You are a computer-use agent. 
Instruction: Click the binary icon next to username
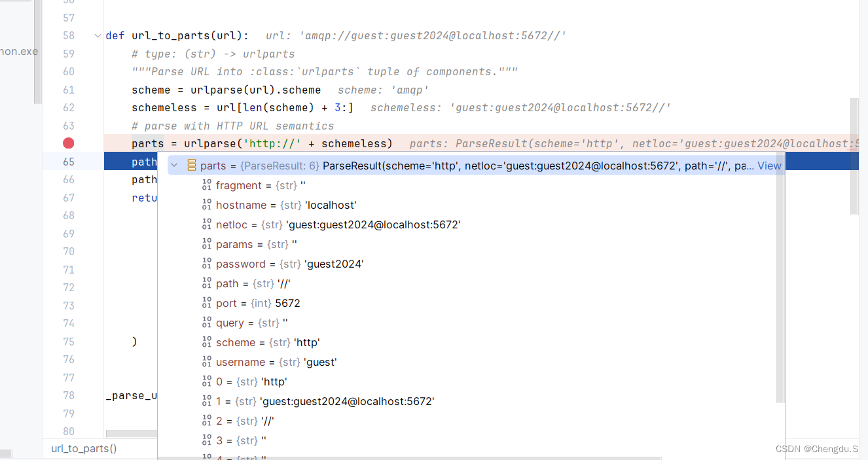(x=207, y=362)
